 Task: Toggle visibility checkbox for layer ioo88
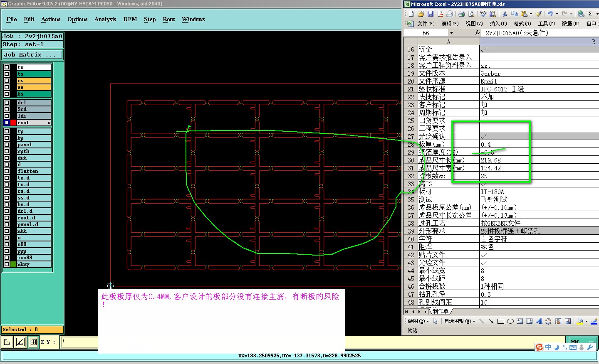click(7, 258)
